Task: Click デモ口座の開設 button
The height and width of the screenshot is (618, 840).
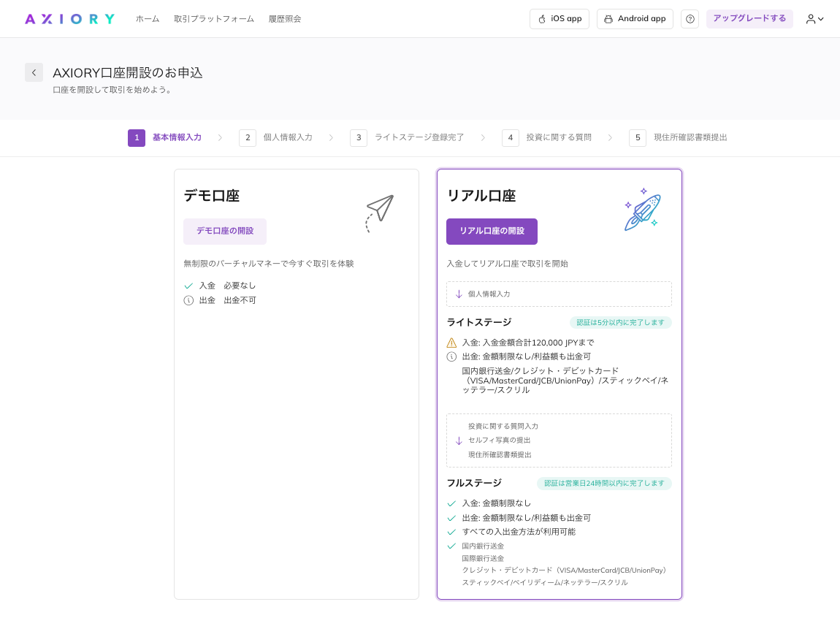Action: tap(225, 232)
